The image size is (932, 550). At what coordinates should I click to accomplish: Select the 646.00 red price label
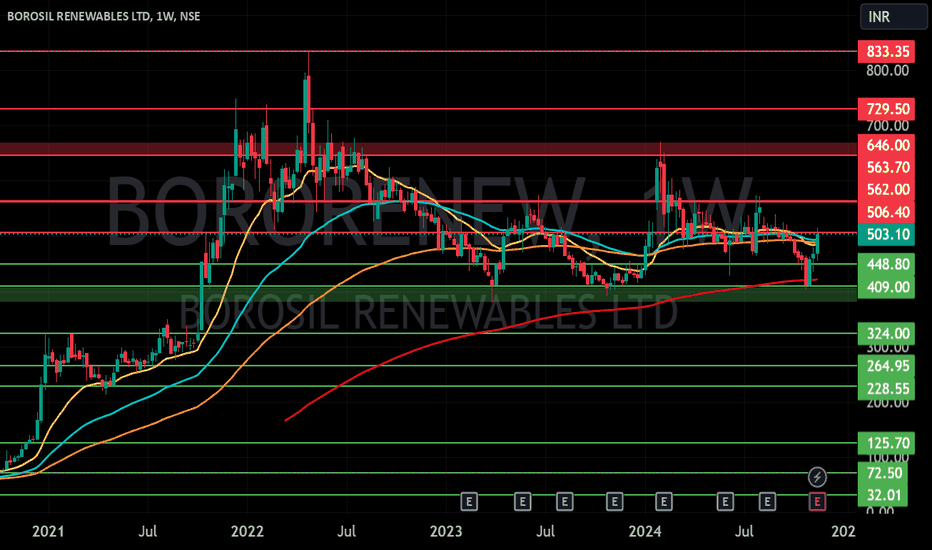pos(886,145)
